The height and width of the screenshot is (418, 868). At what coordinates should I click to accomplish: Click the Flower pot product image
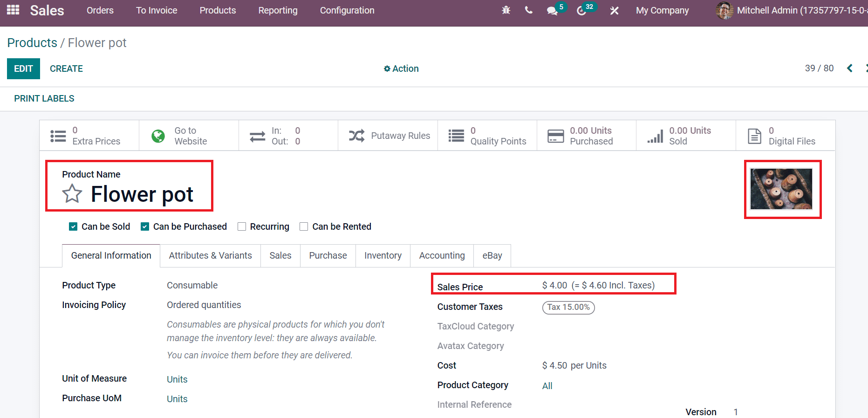[781, 189]
